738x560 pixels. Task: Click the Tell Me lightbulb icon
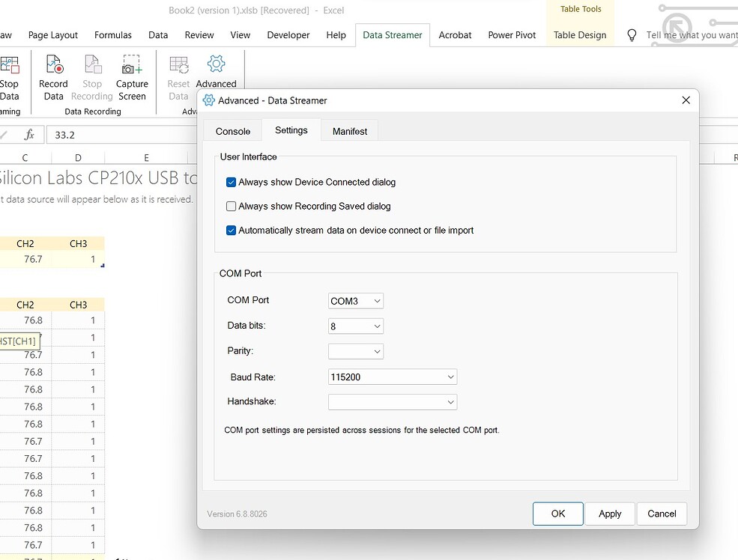click(632, 34)
